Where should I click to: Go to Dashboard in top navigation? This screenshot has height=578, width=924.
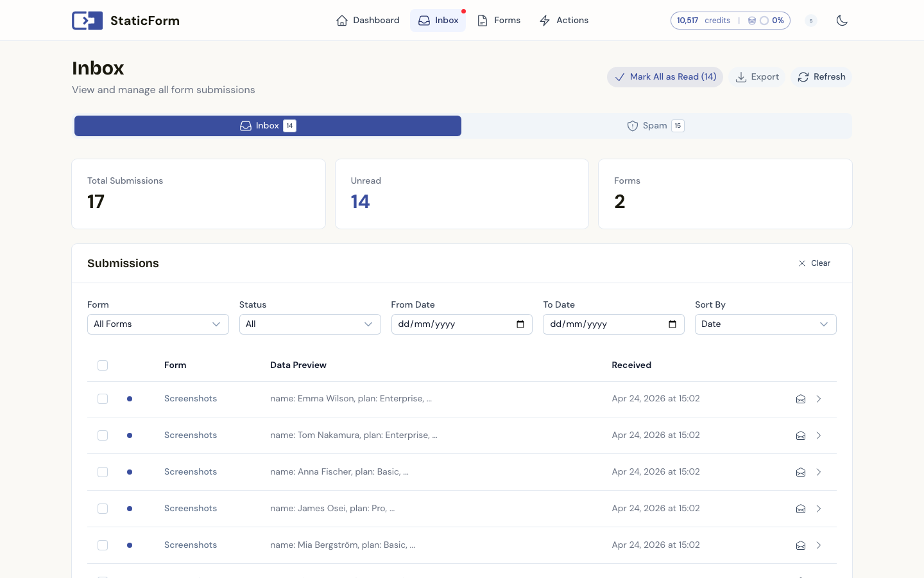click(x=368, y=21)
